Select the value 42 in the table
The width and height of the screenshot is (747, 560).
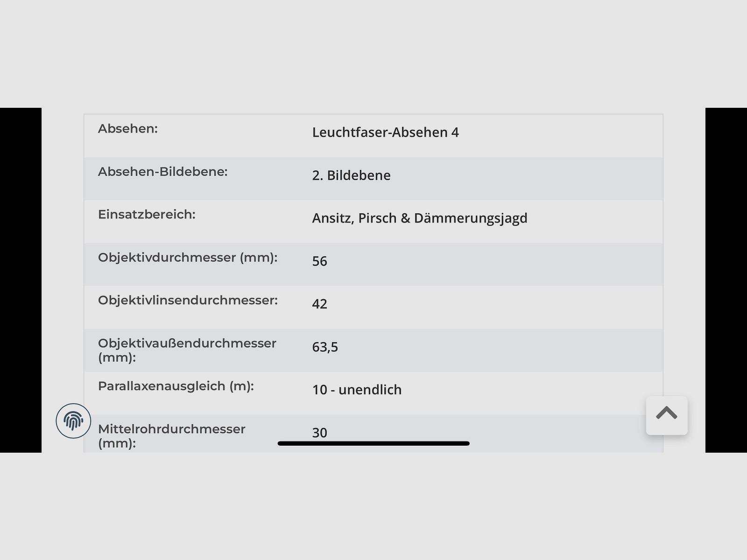click(319, 304)
